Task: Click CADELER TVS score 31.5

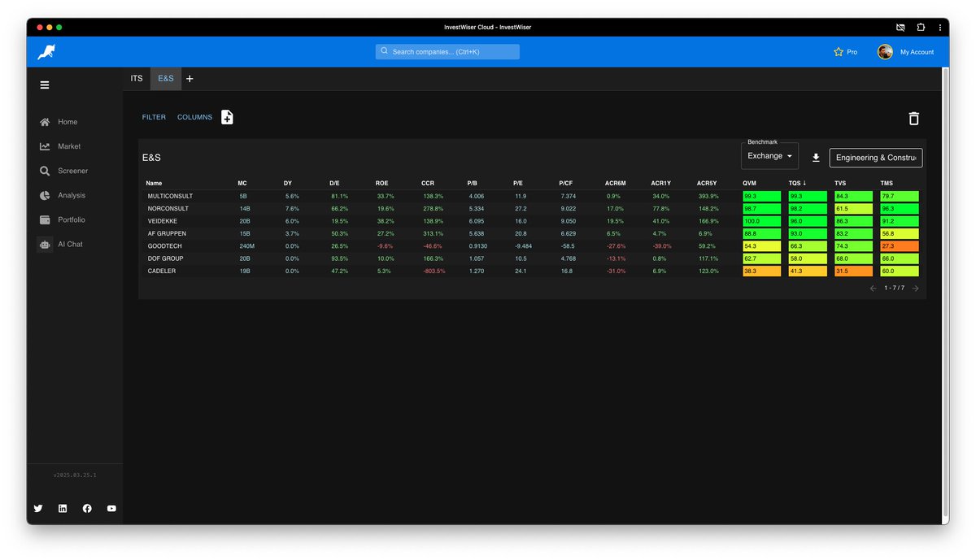Action: pyautogui.click(x=853, y=271)
